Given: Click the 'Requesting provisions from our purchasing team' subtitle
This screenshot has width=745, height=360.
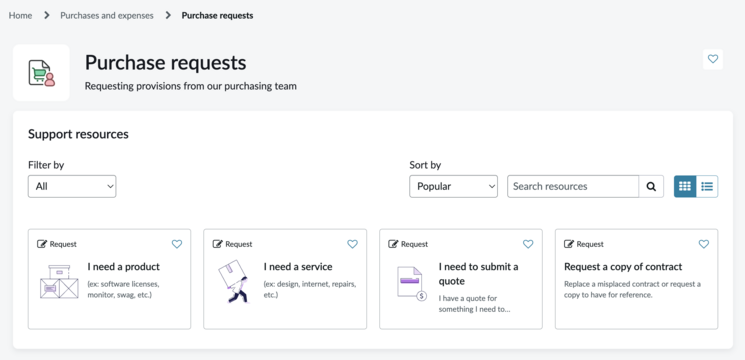Looking at the screenshot, I should tap(191, 86).
